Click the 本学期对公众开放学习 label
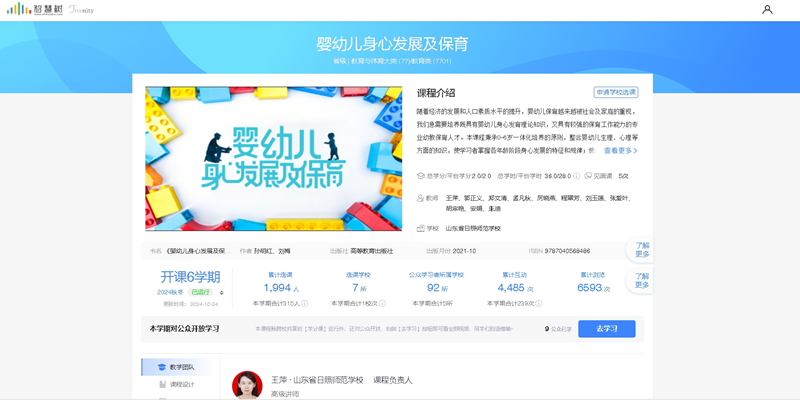Screen dimensions: 800x400 click(184, 329)
